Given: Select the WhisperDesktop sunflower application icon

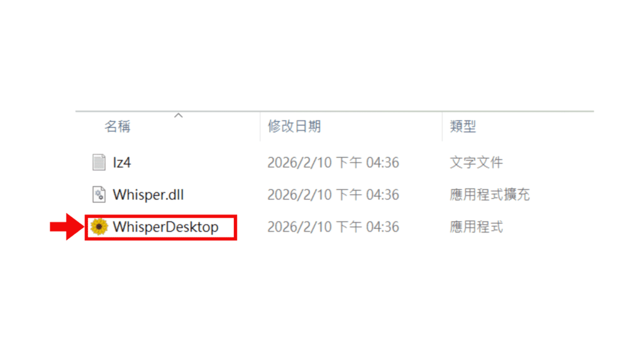Looking at the screenshot, I should point(99,226).
